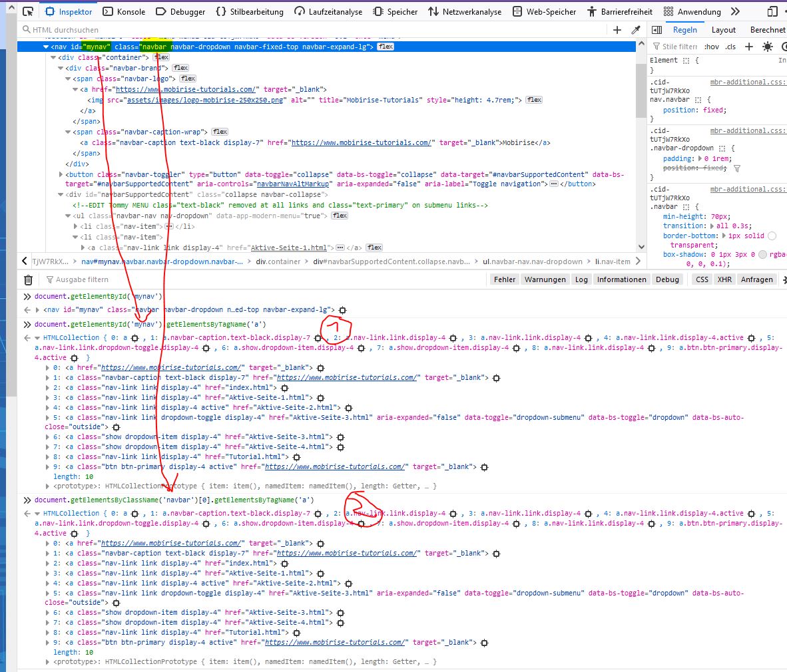Click the element picker icon in toolbar
The height and width of the screenshot is (672, 787).
tap(27, 11)
